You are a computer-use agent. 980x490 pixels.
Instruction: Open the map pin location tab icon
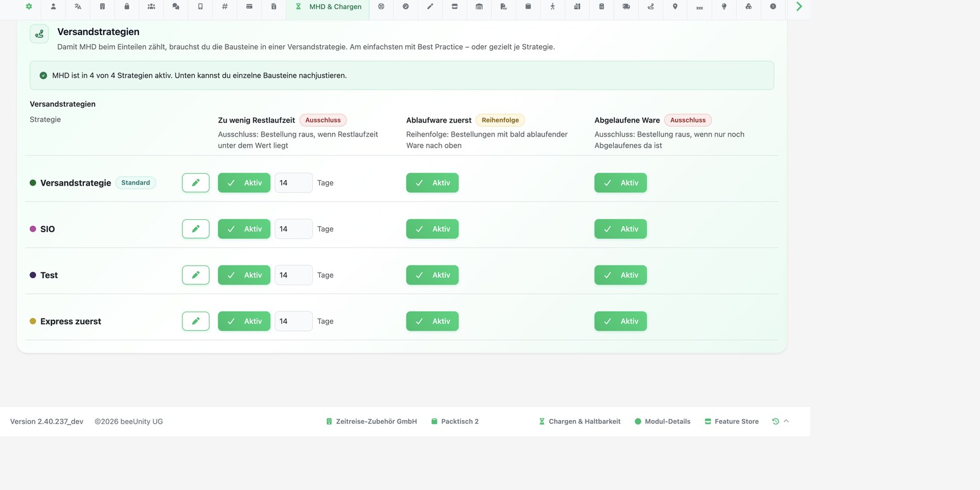(675, 7)
